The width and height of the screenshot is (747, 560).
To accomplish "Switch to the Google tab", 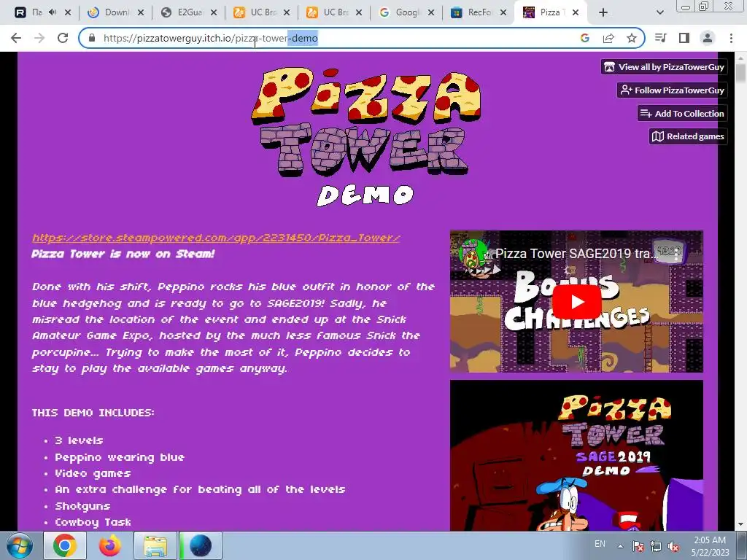I will point(407,12).
